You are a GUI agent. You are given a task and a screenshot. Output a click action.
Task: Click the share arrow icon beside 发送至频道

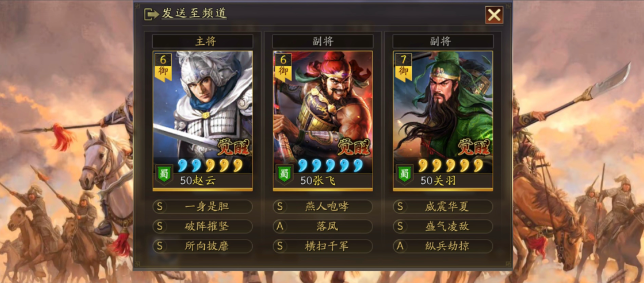click(x=152, y=14)
